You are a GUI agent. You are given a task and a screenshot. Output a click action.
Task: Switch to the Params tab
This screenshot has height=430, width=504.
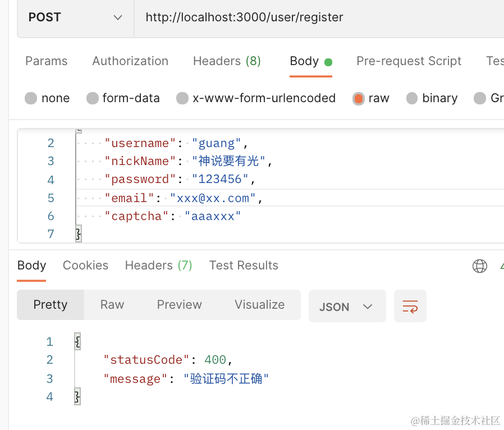point(46,61)
